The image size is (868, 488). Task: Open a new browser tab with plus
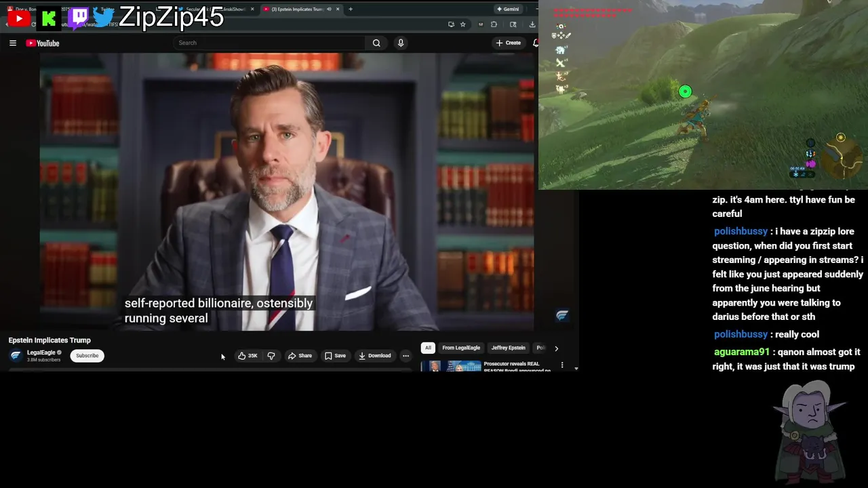pos(351,9)
